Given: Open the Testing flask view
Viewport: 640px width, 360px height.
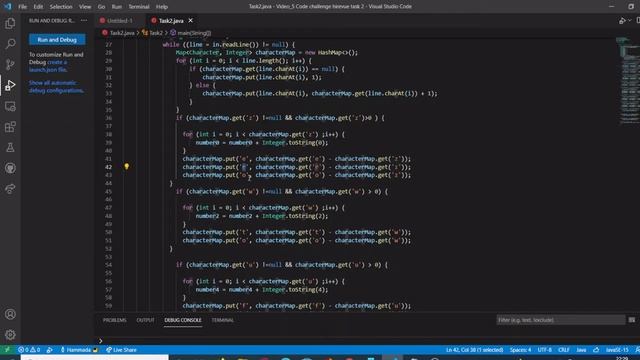Looking at the screenshot, I should point(10,147).
